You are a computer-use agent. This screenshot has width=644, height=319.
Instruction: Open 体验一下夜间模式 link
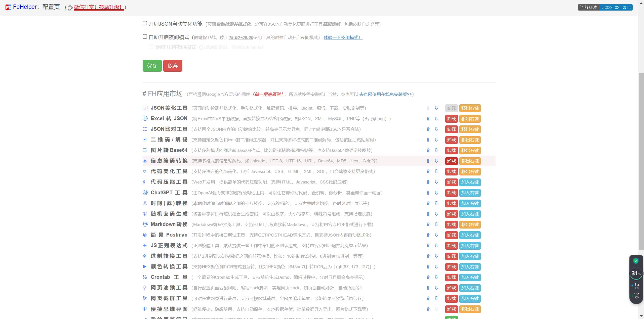tap(343, 37)
